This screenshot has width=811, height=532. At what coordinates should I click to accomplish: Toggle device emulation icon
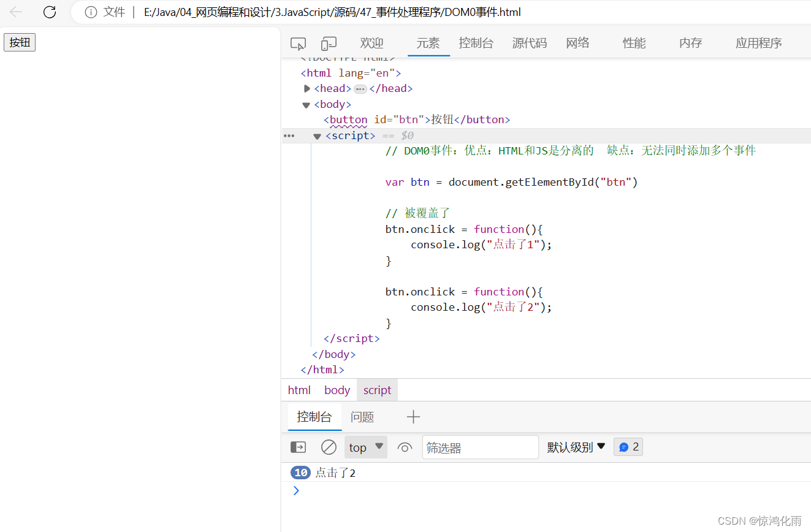(x=329, y=44)
